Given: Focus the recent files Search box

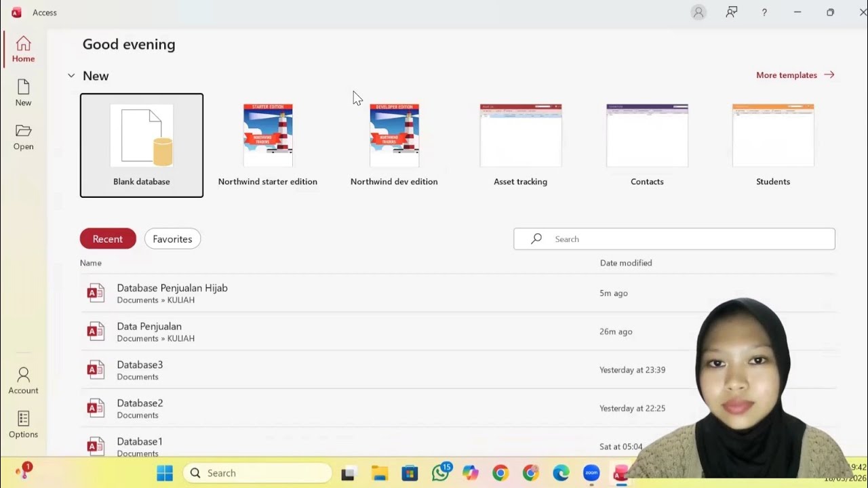Looking at the screenshot, I should click(x=674, y=239).
